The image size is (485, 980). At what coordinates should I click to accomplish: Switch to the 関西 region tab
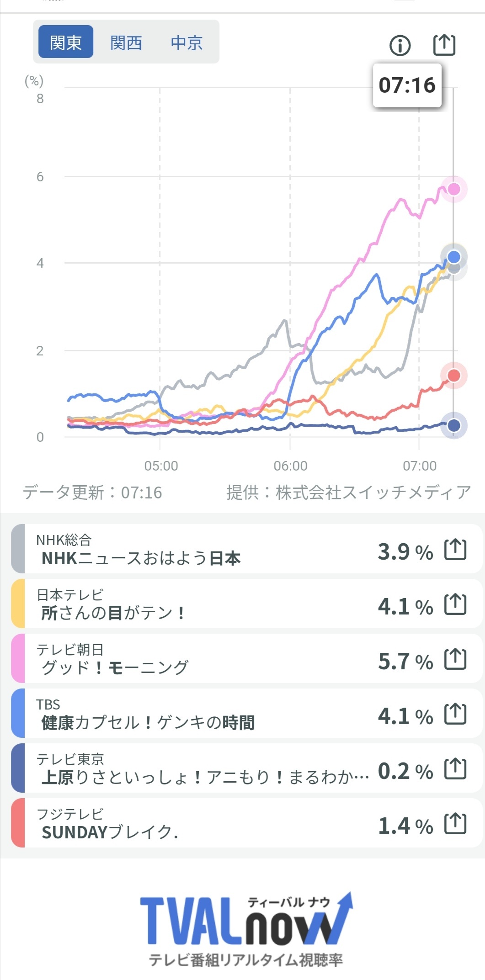click(126, 42)
